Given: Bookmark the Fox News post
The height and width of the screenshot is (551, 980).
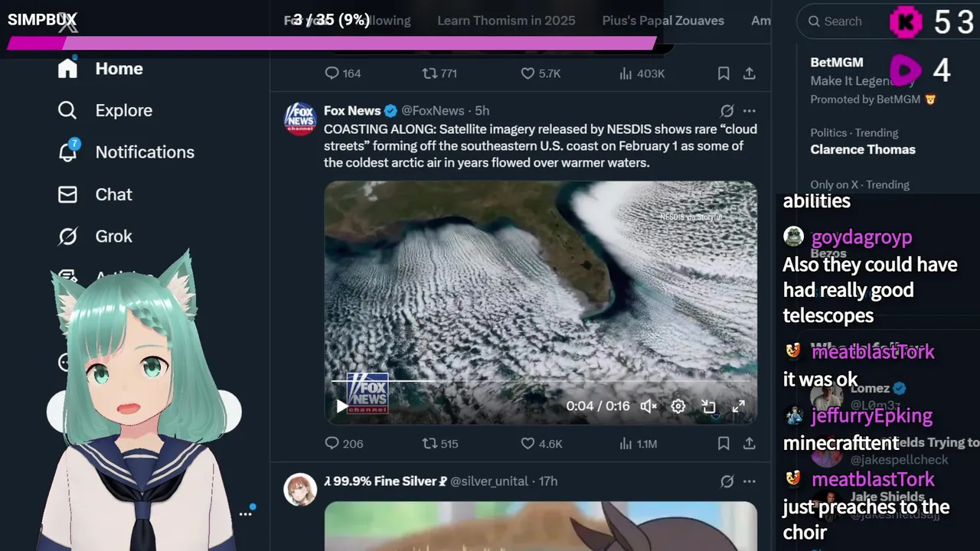Looking at the screenshot, I should coord(724,443).
